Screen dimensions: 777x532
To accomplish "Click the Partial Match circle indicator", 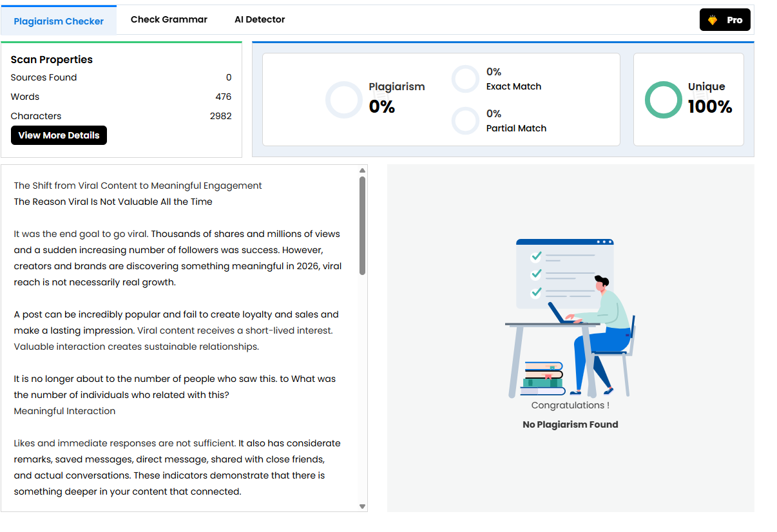I will coord(465,121).
